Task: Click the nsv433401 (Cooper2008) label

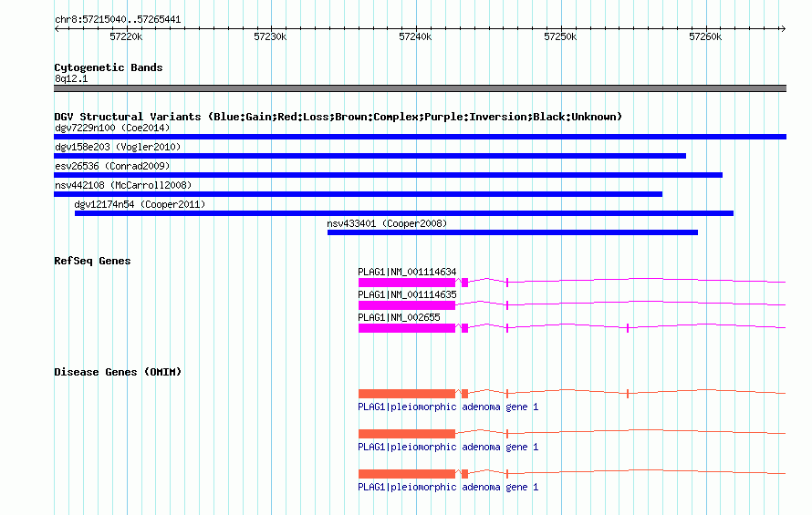Action: point(387,223)
